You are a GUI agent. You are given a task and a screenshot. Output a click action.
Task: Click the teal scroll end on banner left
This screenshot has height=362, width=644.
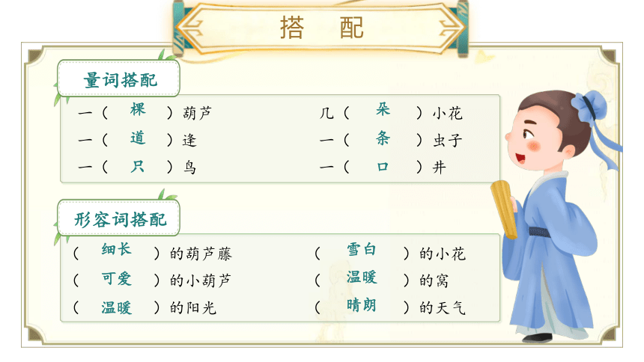[x=177, y=28]
